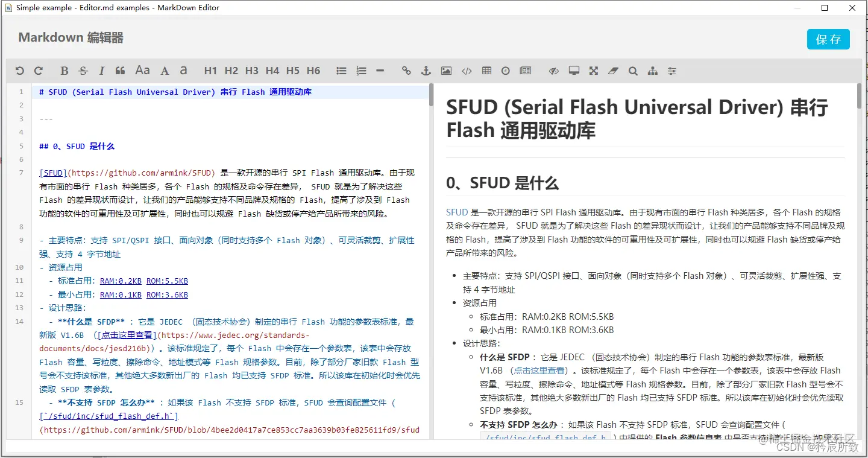Apply bold formatting with B icon
The image size is (868, 458).
(x=64, y=71)
